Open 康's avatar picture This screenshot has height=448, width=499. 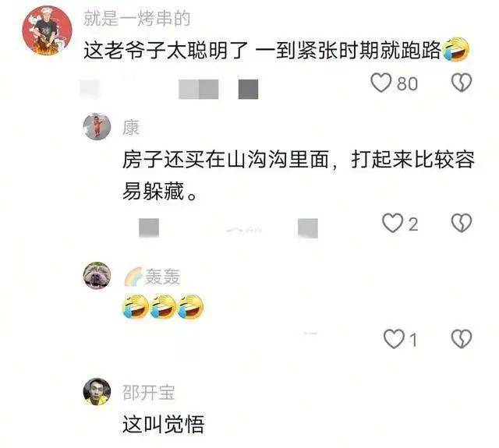(x=97, y=126)
